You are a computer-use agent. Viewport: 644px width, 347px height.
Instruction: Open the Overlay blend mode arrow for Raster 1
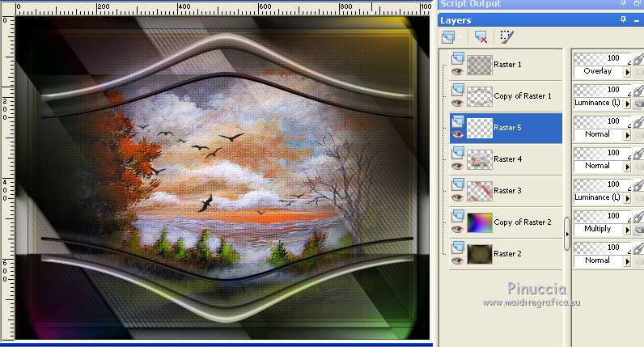pos(627,72)
